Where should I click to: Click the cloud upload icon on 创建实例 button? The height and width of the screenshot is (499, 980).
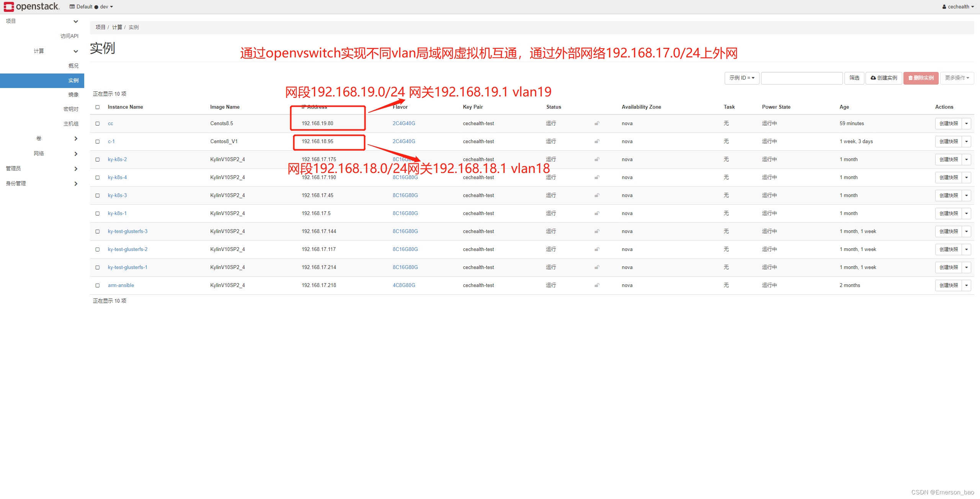click(x=873, y=78)
